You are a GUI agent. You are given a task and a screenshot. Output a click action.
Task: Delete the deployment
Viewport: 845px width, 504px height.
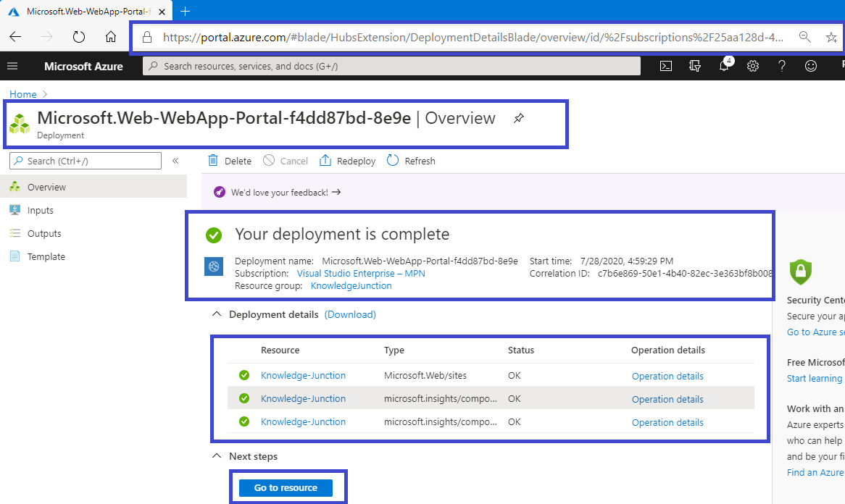[x=230, y=161]
